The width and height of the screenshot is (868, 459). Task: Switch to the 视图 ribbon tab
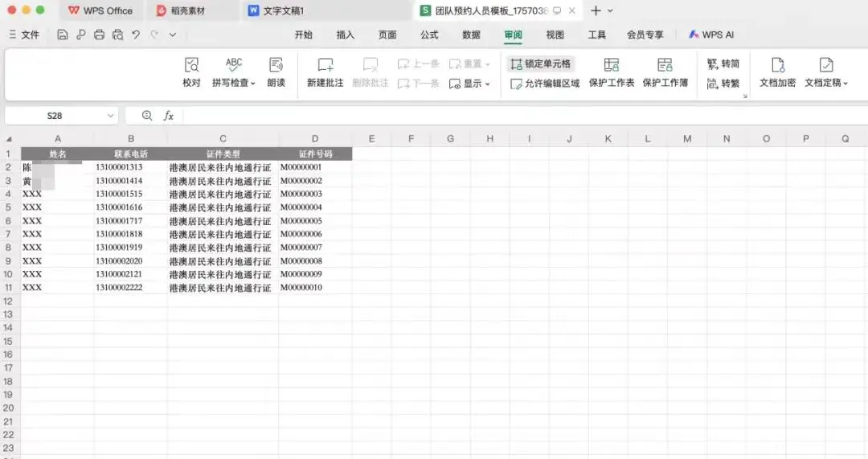click(555, 35)
